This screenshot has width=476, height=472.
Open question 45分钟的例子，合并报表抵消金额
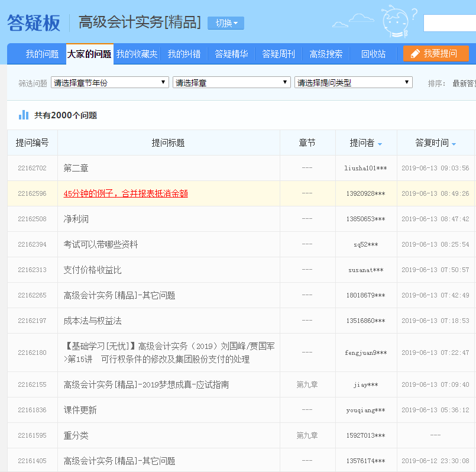coord(125,193)
